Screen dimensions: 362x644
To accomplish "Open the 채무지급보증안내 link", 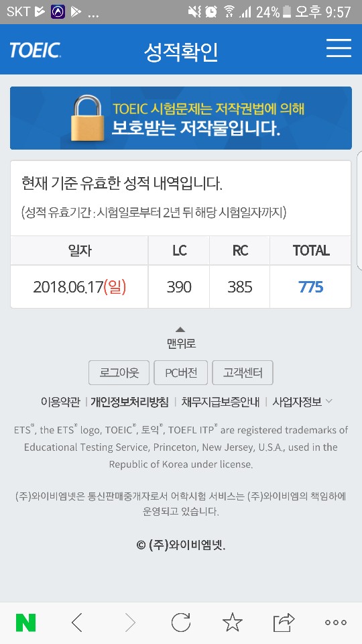I will coord(221,402).
